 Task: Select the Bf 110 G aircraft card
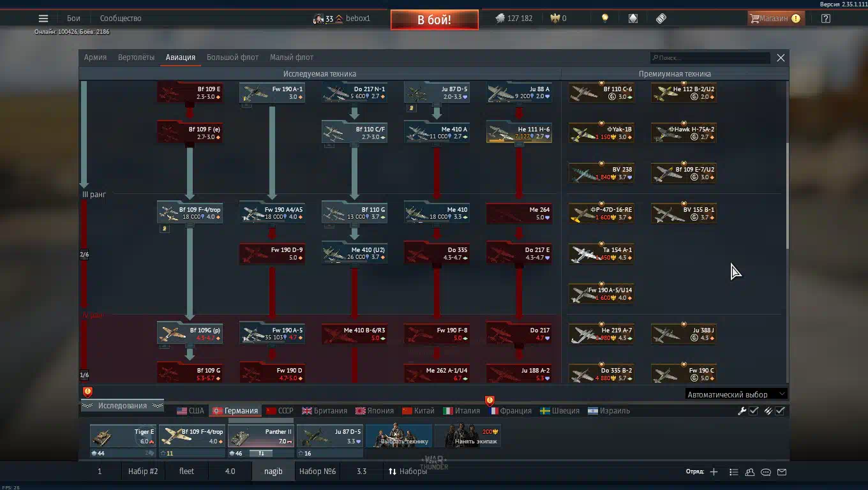pyautogui.click(x=354, y=213)
